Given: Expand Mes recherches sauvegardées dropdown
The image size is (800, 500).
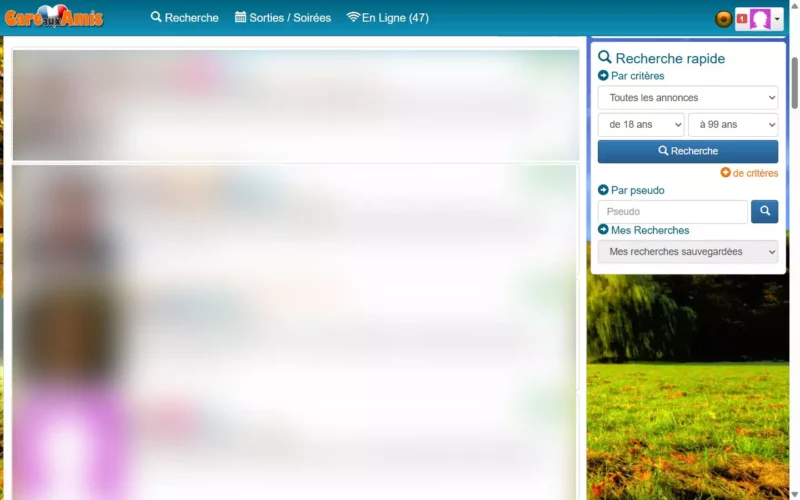Looking at the screenshot, I should 687,252.
